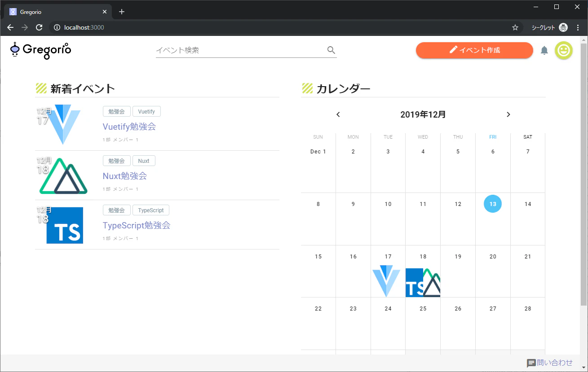Click the FRI weekday header
The image size is (588, 372).
pyautogui.click(x=493, y=137)
